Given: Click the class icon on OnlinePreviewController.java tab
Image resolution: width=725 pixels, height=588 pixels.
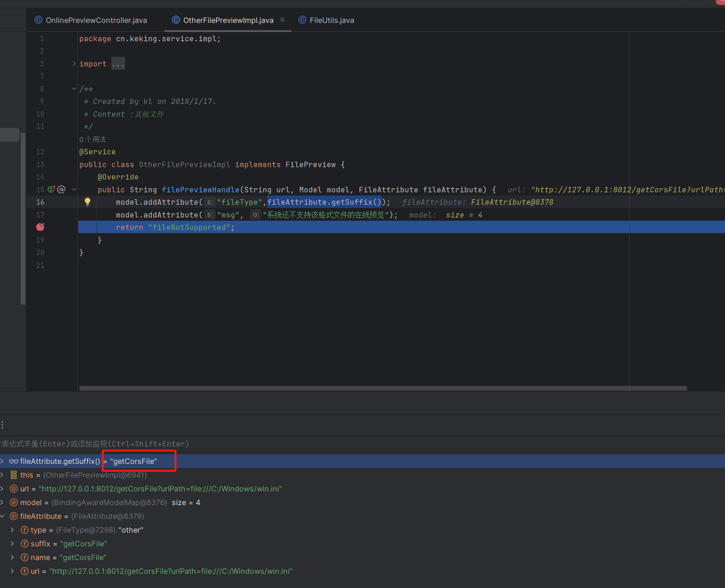Looking at the screenshot, I should (x=38, y=20).
